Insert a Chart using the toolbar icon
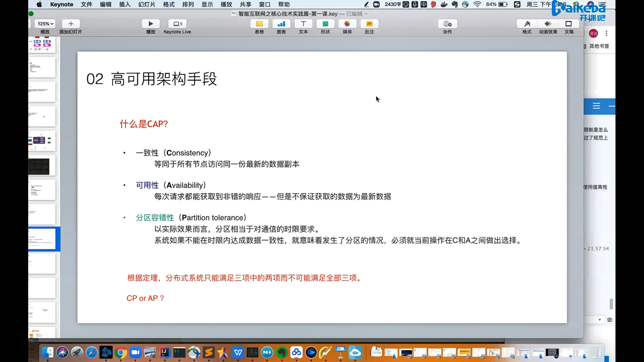 click(281, 24)
